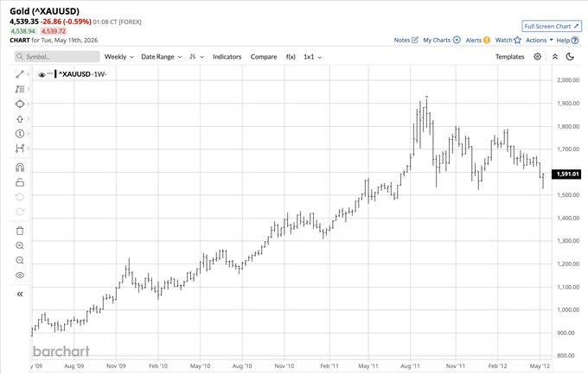
Task: Toggle magnet snap mode
Action: click(20, 168)
